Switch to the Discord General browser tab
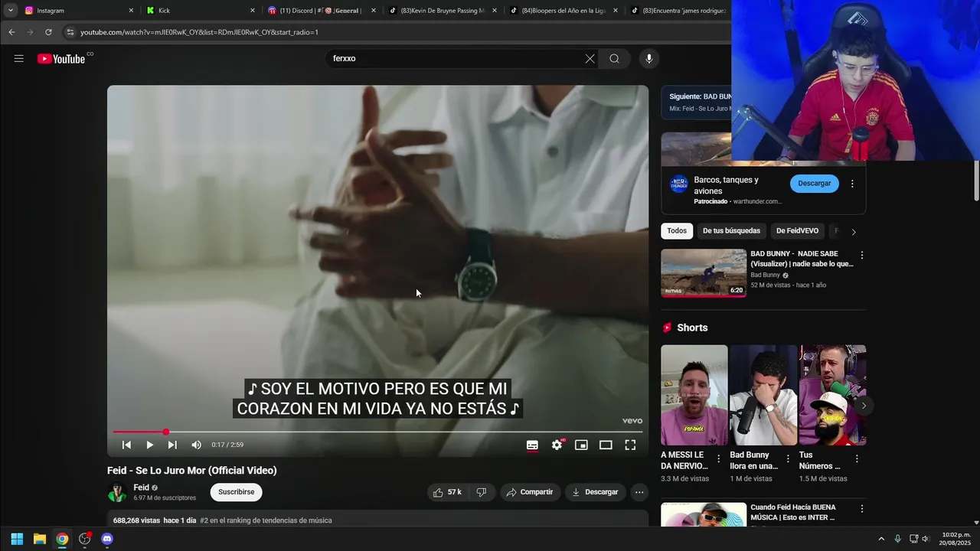Screen dimensions: 980x551 click(320, 11)
